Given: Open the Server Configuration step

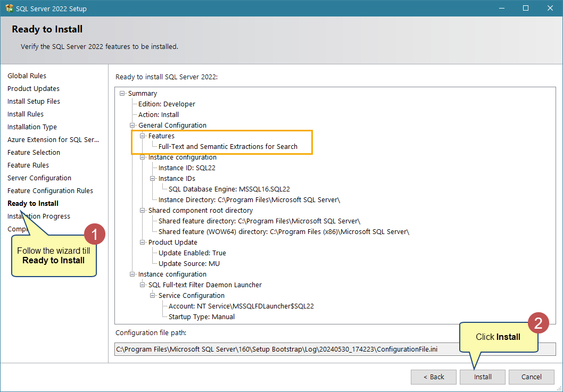Looking at the screenshot, I should coord(39,178).
